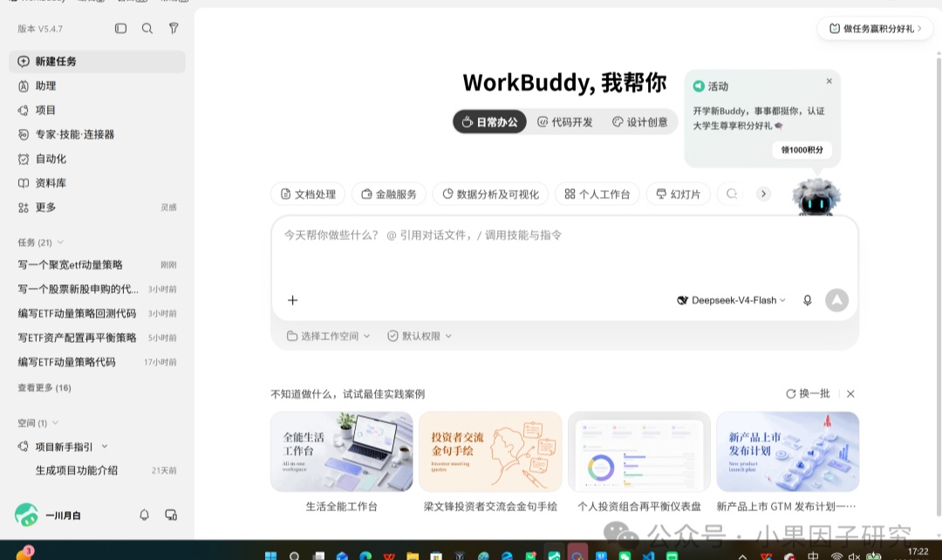Select the 文档处理 chip
This screenshot has height=560, width=942.
pyautogui.click(x=308, y=194)
